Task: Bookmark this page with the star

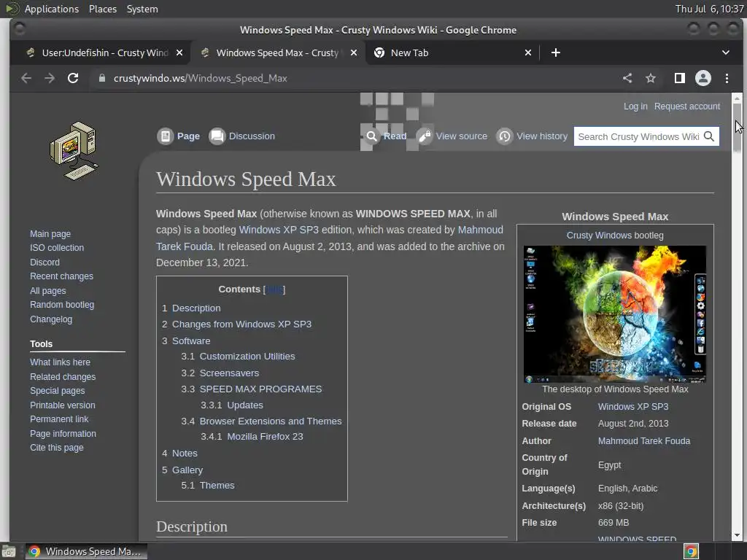Action: (x=650, y=78)
